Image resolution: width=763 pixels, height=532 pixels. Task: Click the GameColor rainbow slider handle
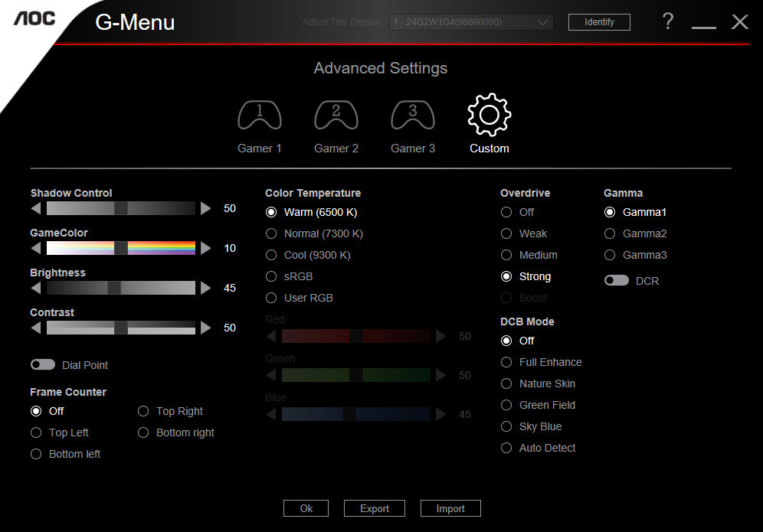tap(121, 248)
